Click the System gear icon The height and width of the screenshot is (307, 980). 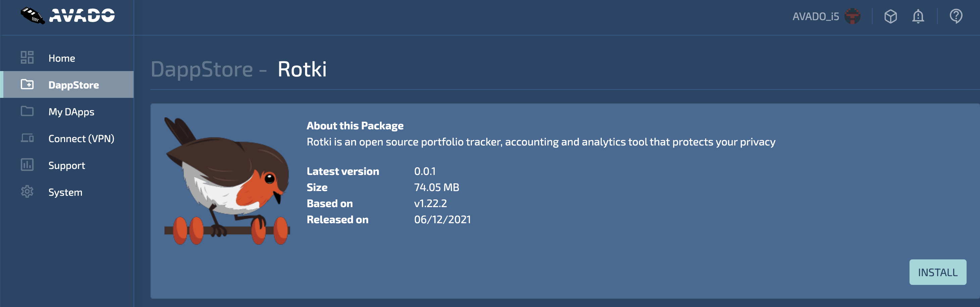point(27,191)
